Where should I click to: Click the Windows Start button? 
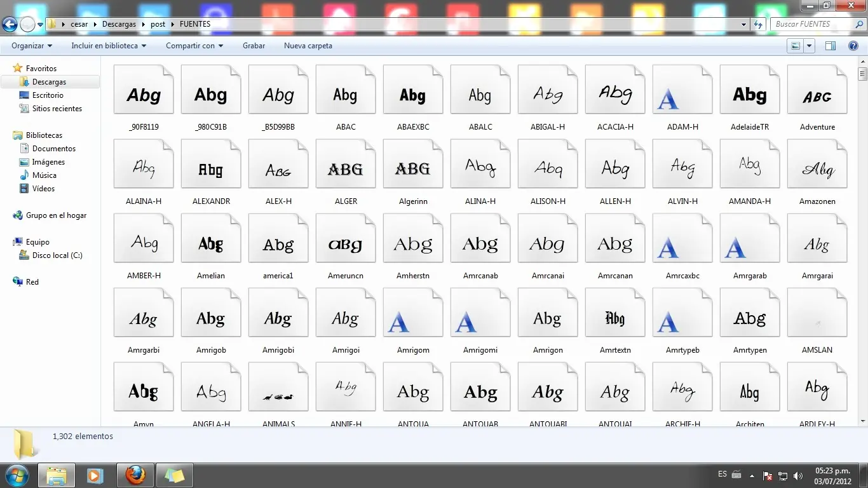[x=17, y=475]
